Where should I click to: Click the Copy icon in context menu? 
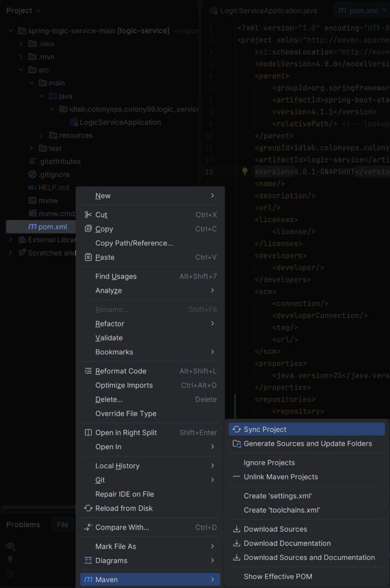click(88, 229)
